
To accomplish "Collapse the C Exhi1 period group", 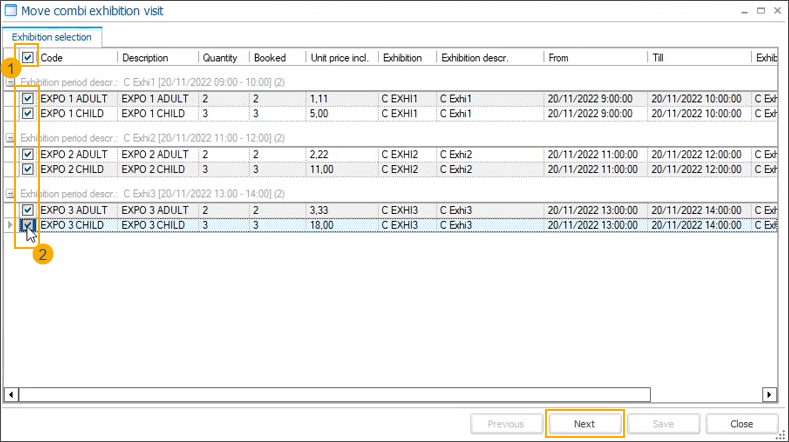I will [x=10, y=82].
